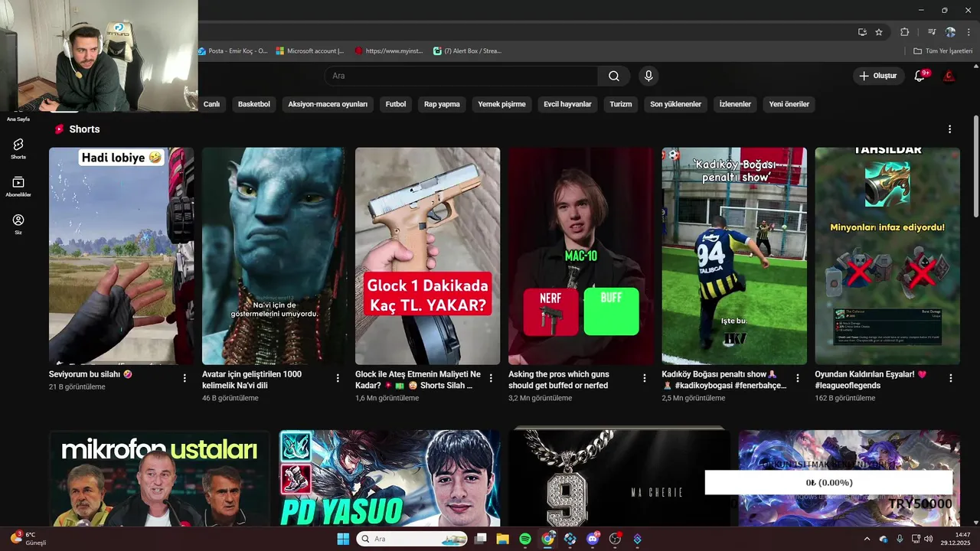Switch to Chrome on the taskbar

pos(547,539)
